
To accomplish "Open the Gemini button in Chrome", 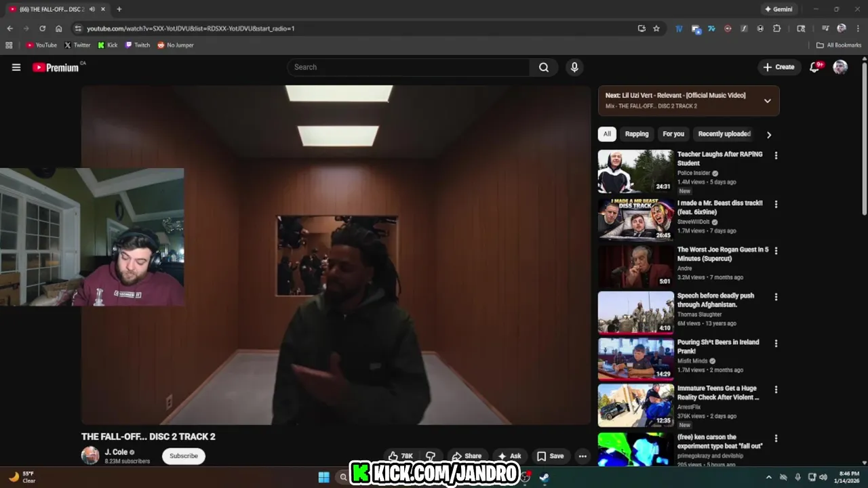I will [x=778, y=9].
